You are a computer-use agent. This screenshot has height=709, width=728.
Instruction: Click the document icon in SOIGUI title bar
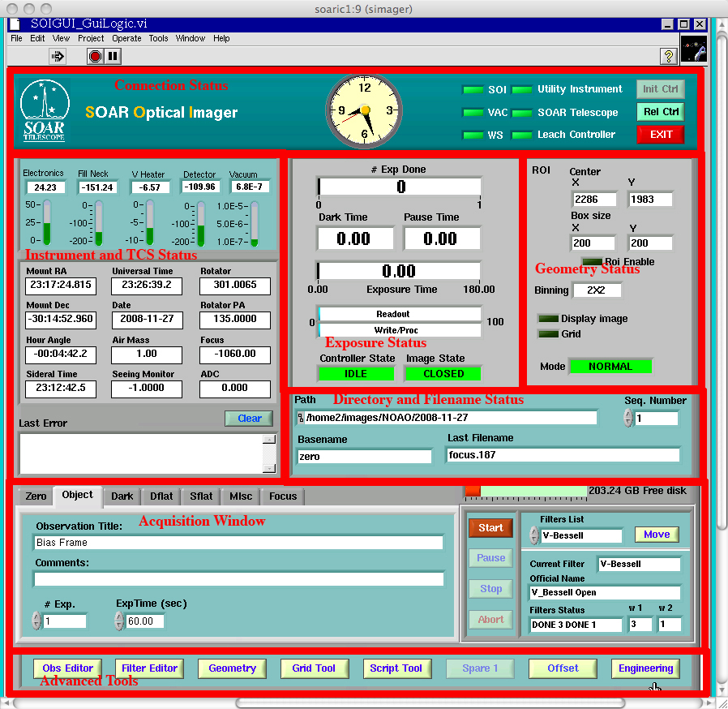click(x=16, y=24)
